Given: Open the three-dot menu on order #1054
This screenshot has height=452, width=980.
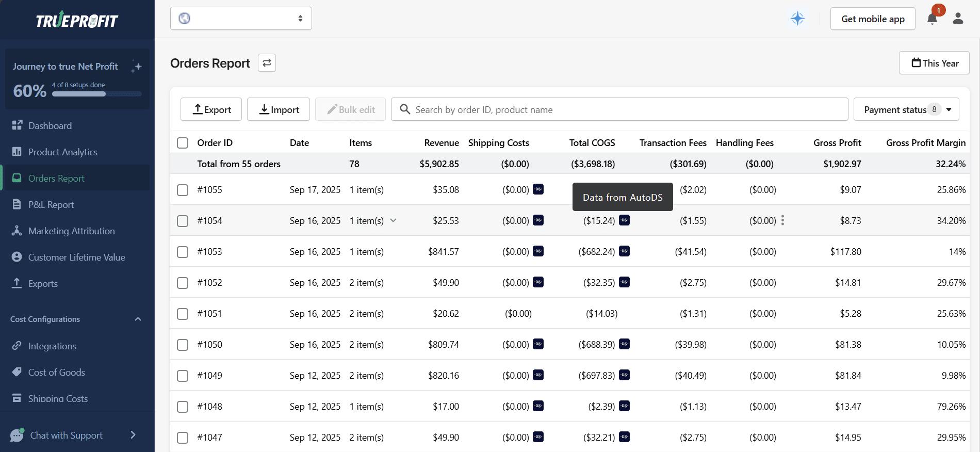Looking at the screenshot, I should click(x=782, y=220).
